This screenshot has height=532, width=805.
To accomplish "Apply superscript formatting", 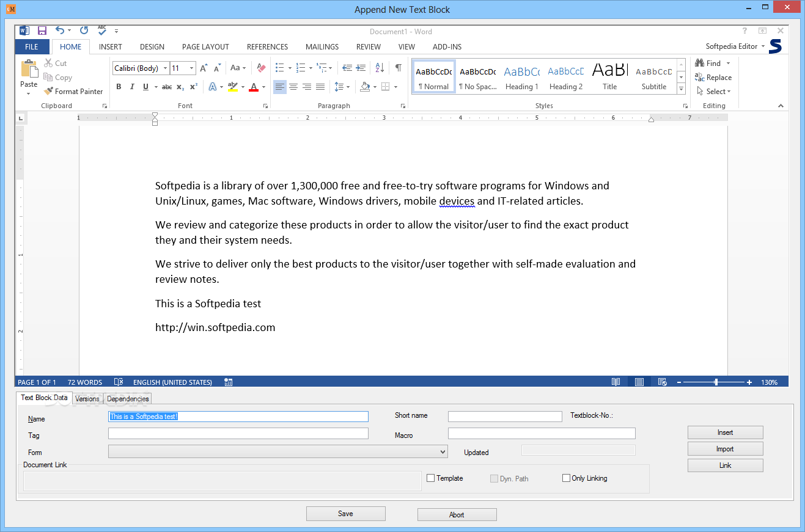I will click(194, 87).
